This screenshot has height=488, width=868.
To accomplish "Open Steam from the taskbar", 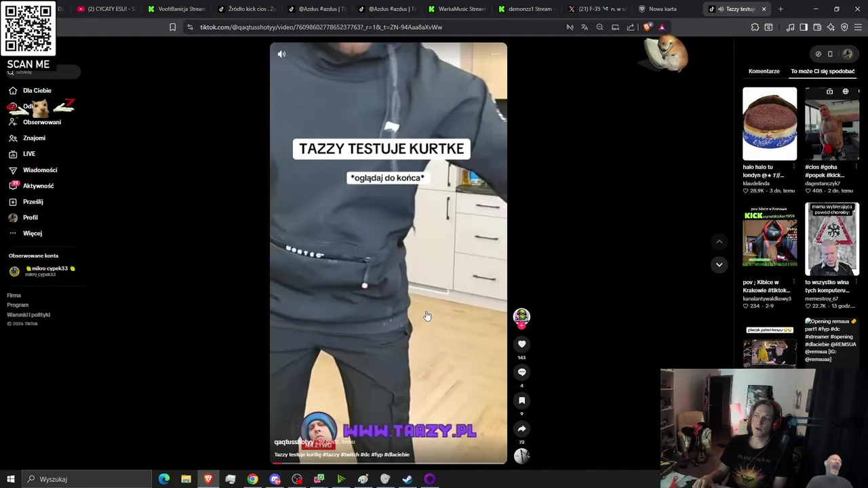I will [408, 479].
